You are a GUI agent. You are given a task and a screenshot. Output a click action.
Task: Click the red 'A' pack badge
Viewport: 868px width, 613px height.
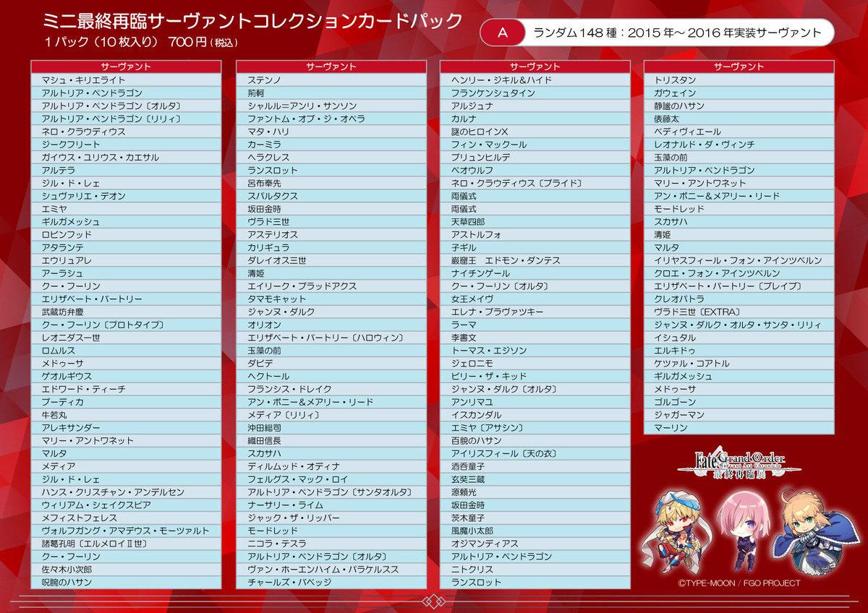coord(503,33)
